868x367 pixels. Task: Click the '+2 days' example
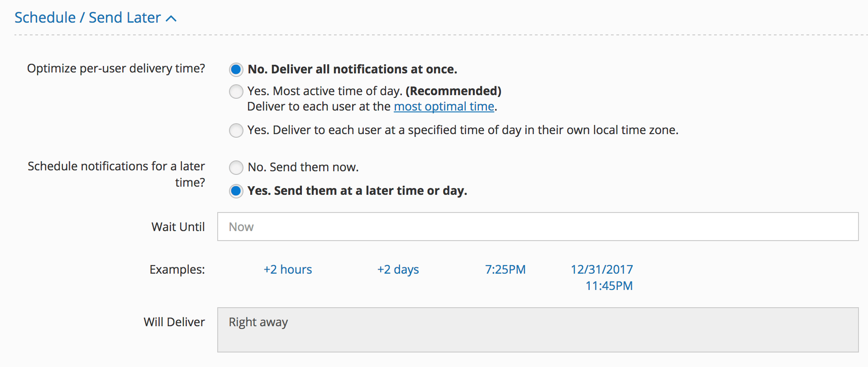point(398,269)
